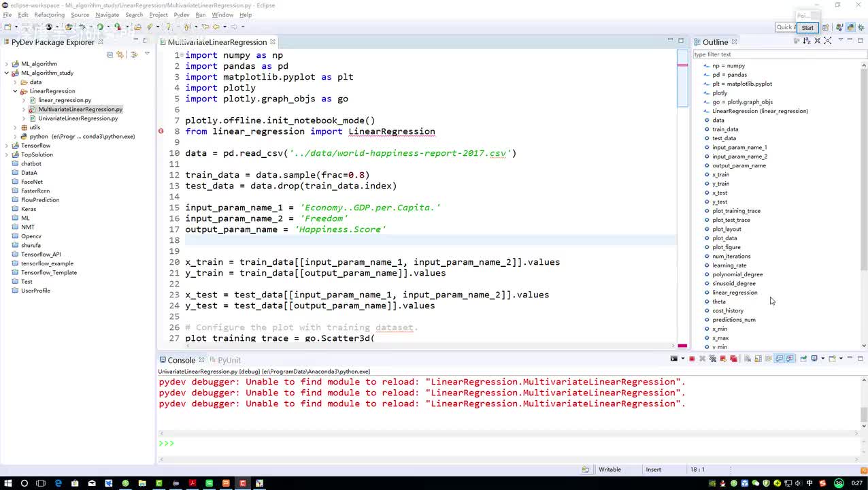Click Collapse All icon in Outline
Screen dimensions: 868x490
pyautogui.click(x=818, y=41)
